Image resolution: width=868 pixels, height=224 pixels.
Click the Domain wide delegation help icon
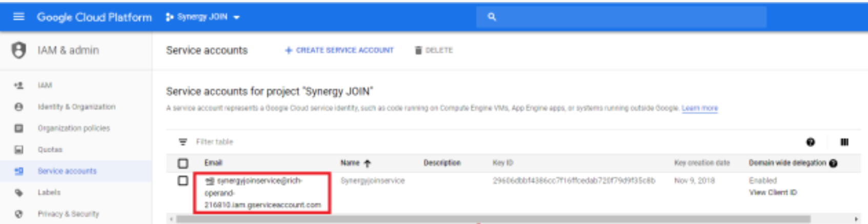click(833, 164)
